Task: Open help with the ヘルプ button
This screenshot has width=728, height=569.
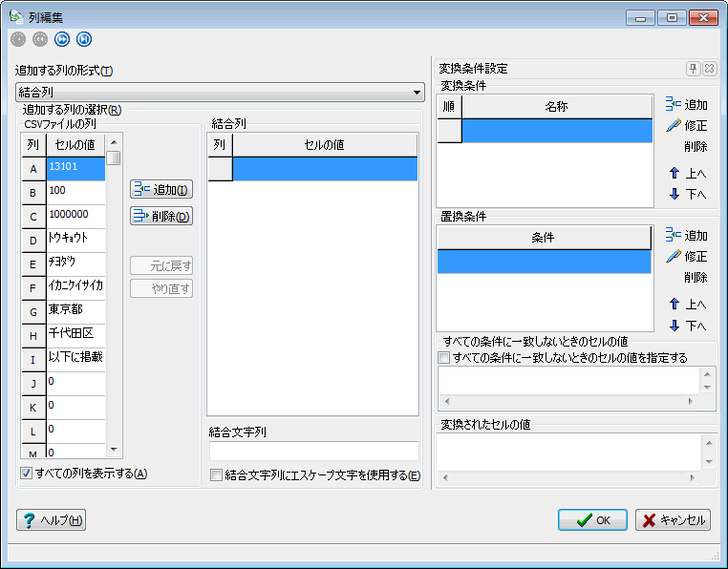Action: tap(52, 520)
